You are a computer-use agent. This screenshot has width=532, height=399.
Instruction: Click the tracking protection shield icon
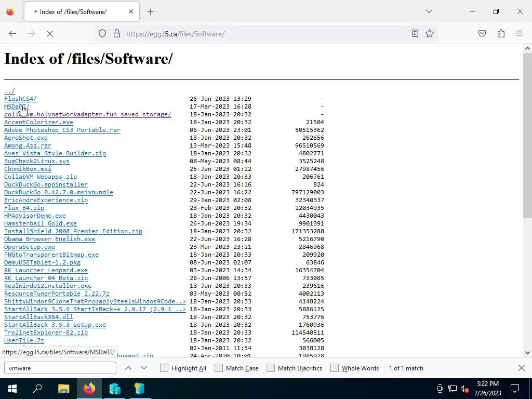click(102, 34)
